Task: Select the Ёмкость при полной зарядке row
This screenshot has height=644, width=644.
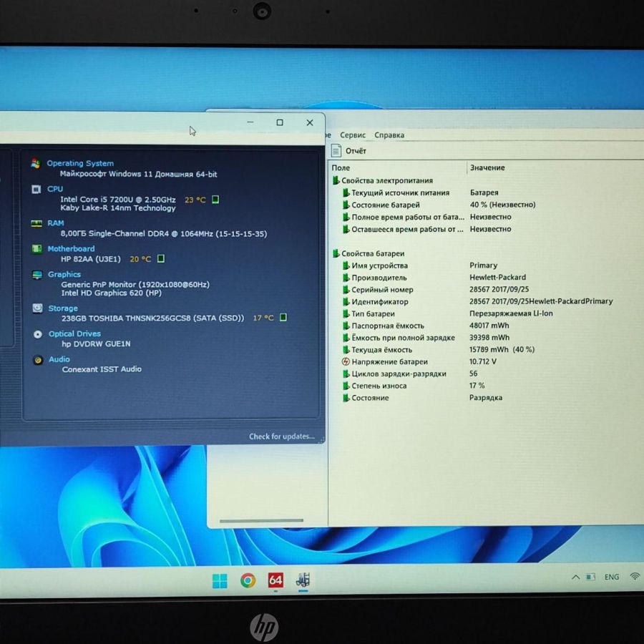Action: point(426,338)
